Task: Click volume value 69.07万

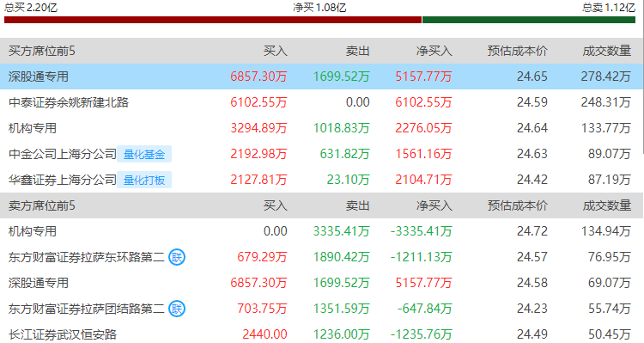Action: click(x=610, y=283)
